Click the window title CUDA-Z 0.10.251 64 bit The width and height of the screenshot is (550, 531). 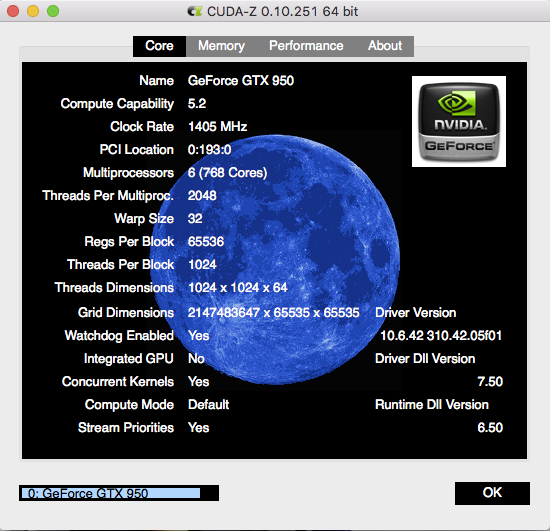coord(282,12)
